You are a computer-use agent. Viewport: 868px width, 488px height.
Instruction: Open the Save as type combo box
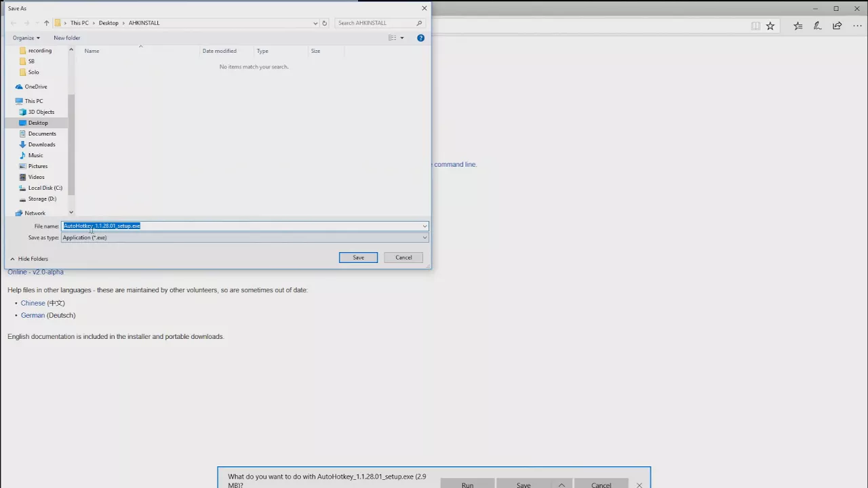(245, 238)
